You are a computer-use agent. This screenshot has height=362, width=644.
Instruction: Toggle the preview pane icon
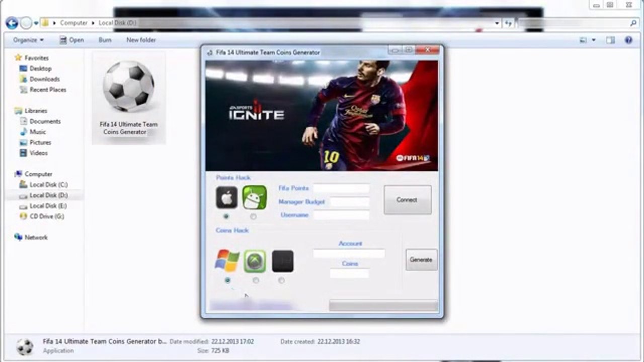(x=610, y=40)
